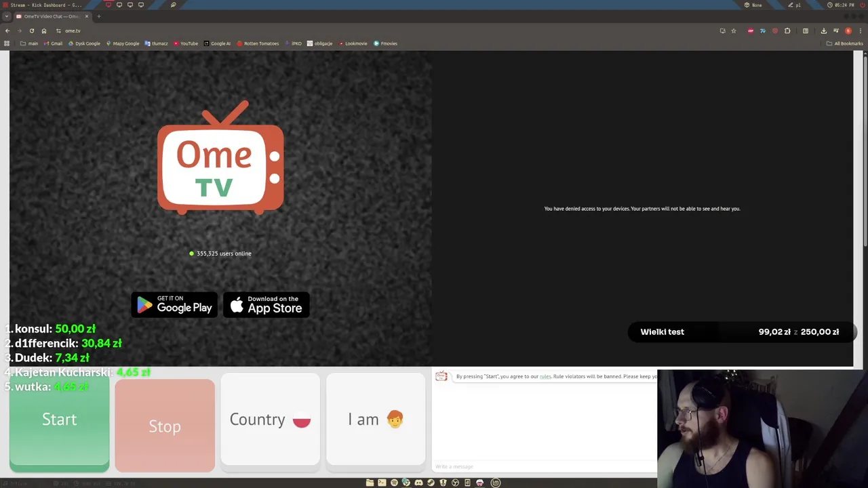The image size is (868, 488).
Task: Open the Mapy Google bookmark
Action: [x=123, y=43]
